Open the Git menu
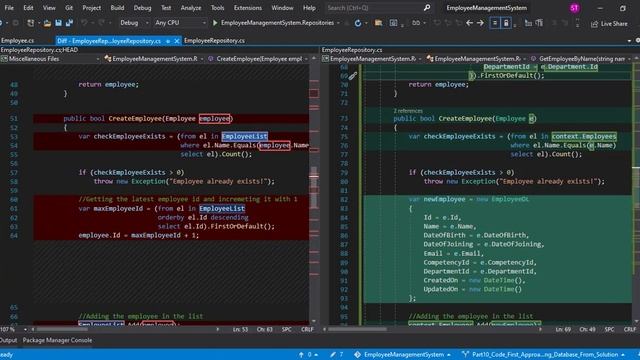This screenshot has height=360, width=640. tap(69, 8)
